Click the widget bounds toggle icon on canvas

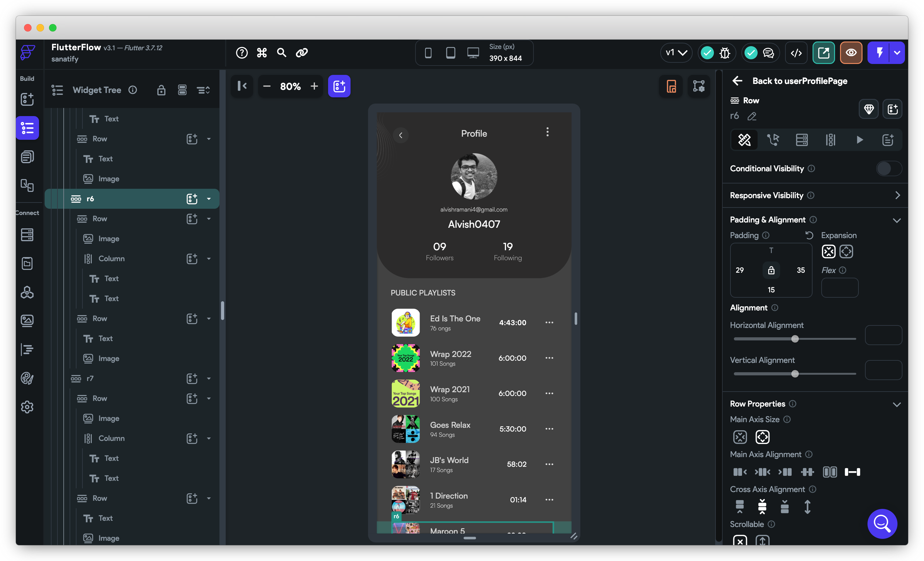pyautogui.click(x=699, y=86)
